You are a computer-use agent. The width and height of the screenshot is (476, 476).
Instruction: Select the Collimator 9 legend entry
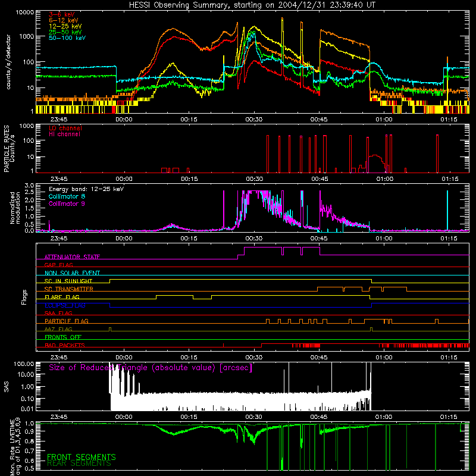[x=67, y=203]
